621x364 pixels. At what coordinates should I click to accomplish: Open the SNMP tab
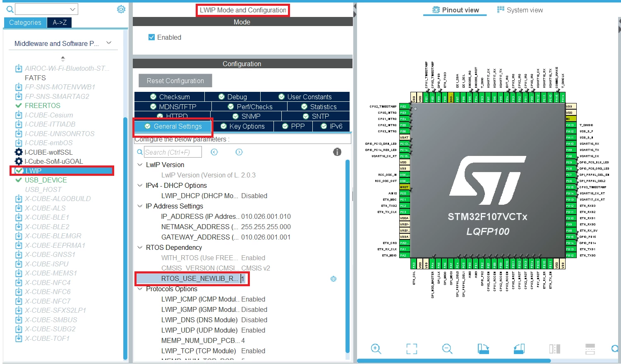[x=246, y=116]
